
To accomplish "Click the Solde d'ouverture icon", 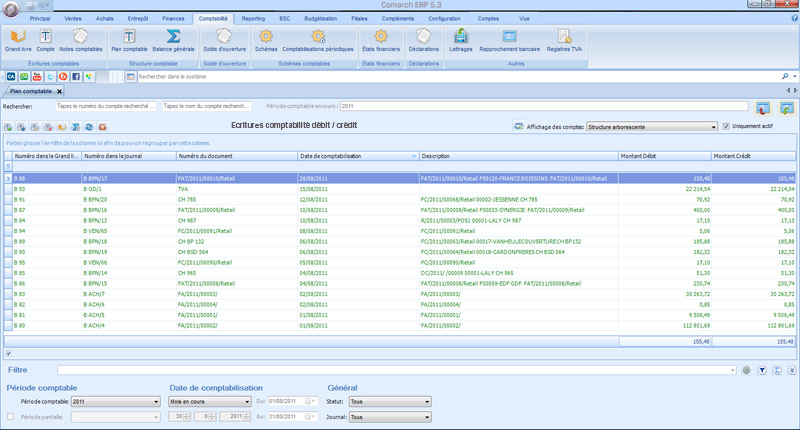I will click(x=224, y=38).
